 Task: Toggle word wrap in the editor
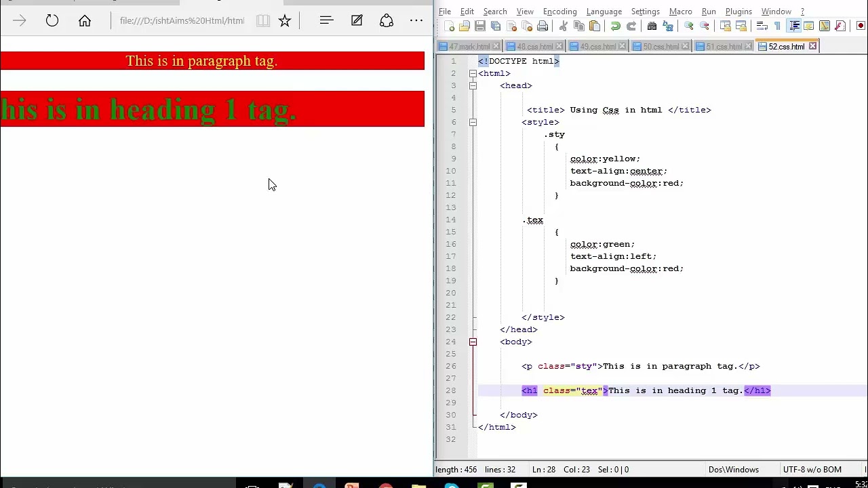pos(762,26)
